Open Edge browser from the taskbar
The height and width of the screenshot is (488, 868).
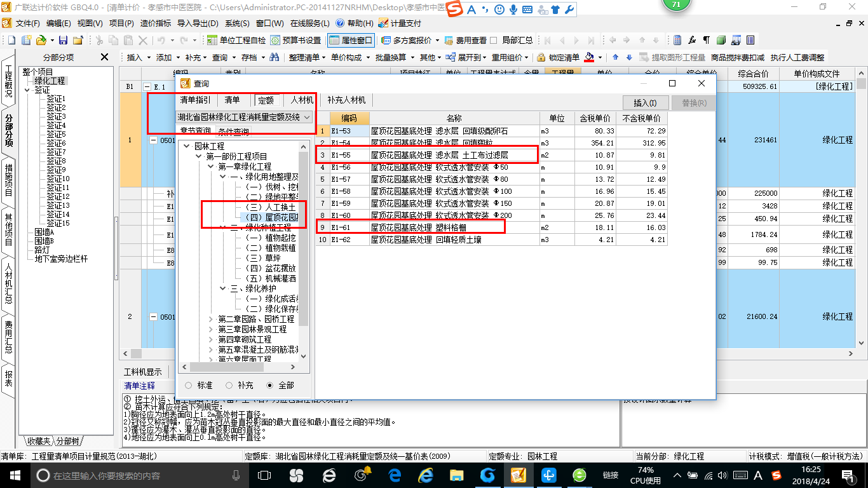tap(395, 475)
